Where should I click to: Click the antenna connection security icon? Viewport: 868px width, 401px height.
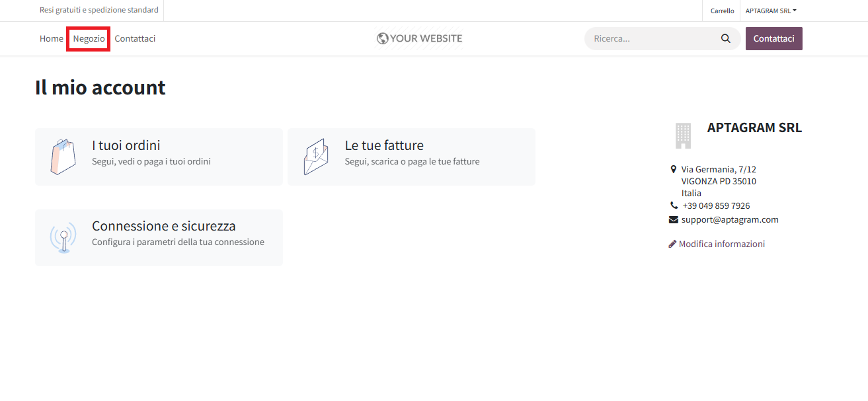coord(63,238)
